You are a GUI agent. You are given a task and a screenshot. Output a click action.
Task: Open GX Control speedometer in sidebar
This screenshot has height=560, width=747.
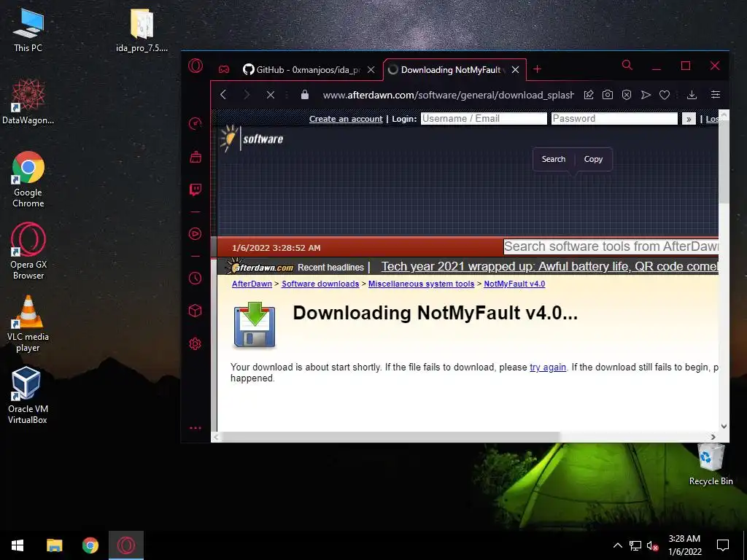tap(196, 124)
